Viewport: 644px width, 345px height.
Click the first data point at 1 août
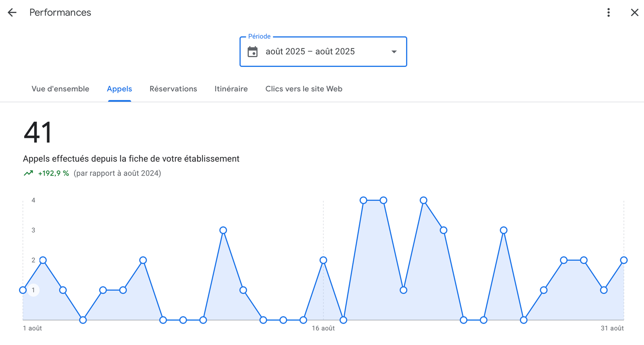coord(23,290)
